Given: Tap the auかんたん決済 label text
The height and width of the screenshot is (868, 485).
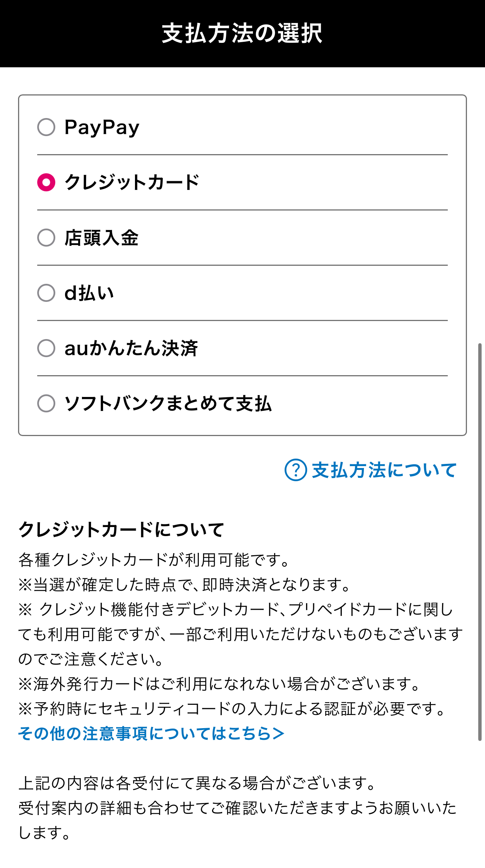Looking at the screenshot, I should click(x=131, y=348).
